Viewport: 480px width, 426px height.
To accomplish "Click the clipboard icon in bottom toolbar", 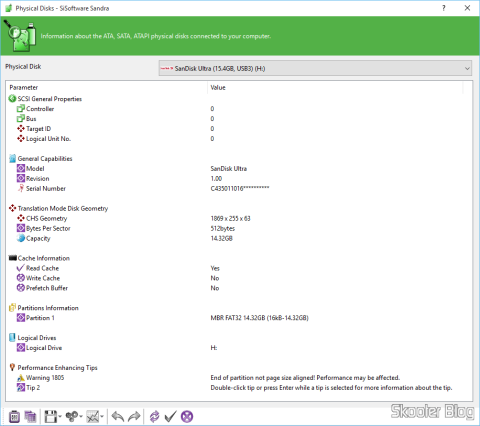I will (x=14, y=416).
